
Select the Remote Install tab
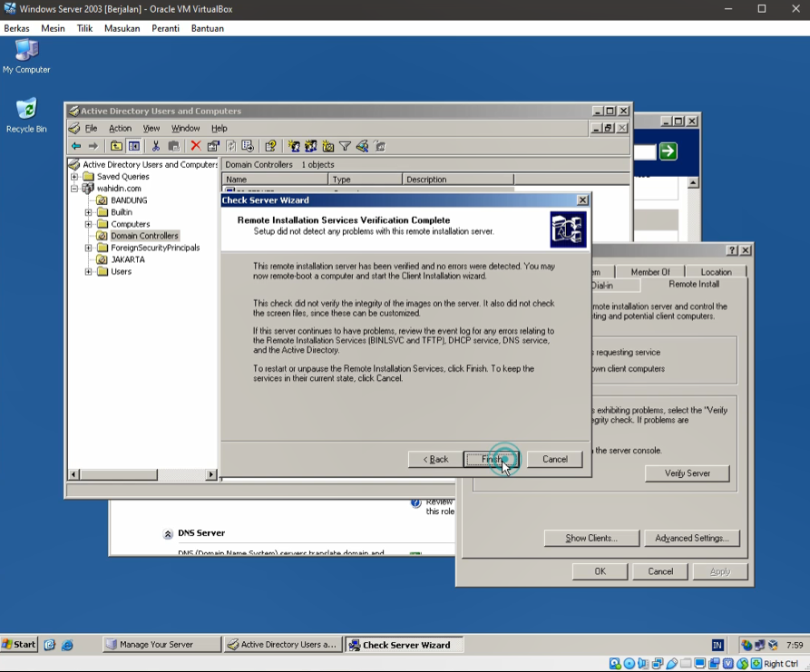pos(694,284)
